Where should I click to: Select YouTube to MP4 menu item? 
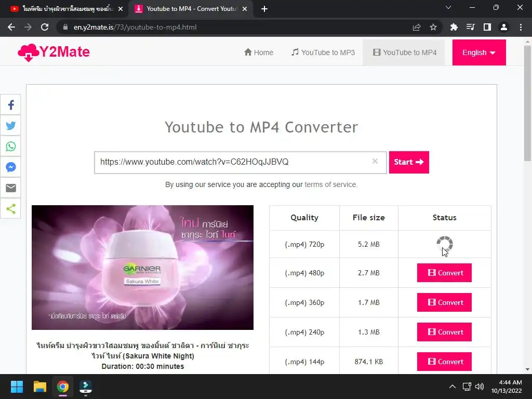coord(404,52)
